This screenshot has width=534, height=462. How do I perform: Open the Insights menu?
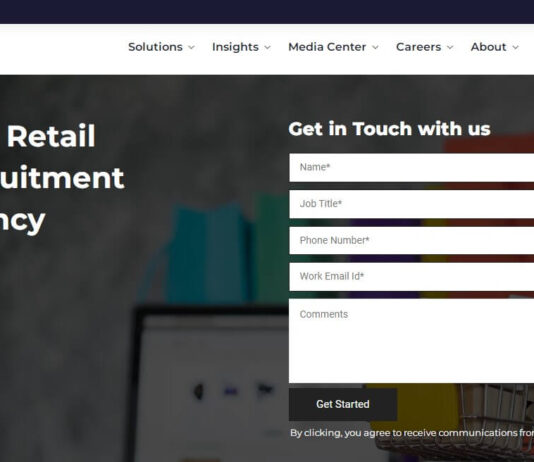click(235, 47)
